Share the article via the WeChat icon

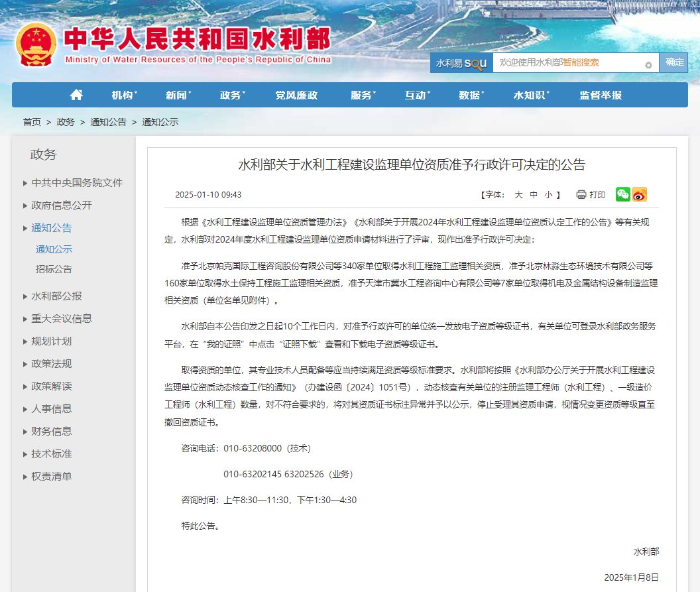(x=622, y=195)
